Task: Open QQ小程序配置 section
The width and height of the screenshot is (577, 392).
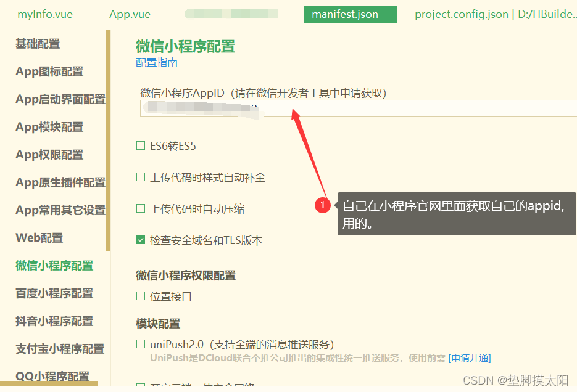Action: 52,376
